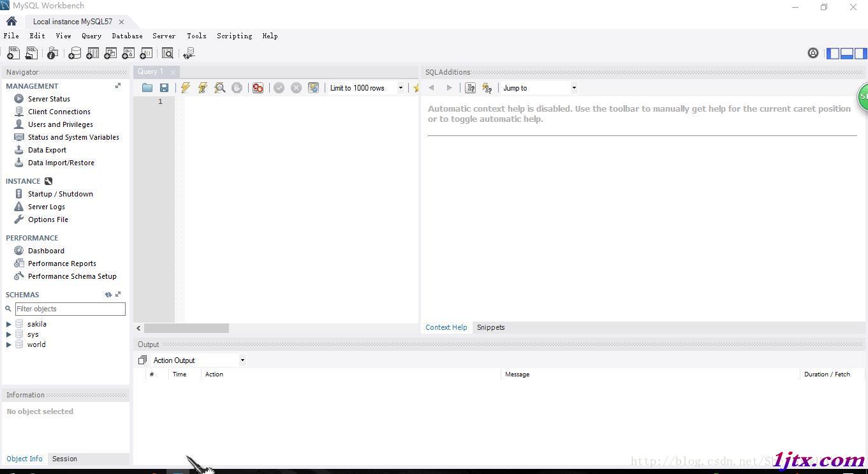Stop query execution hand icon
The image size is (868, 474).
pyautogui.click(x=237, y=88)
